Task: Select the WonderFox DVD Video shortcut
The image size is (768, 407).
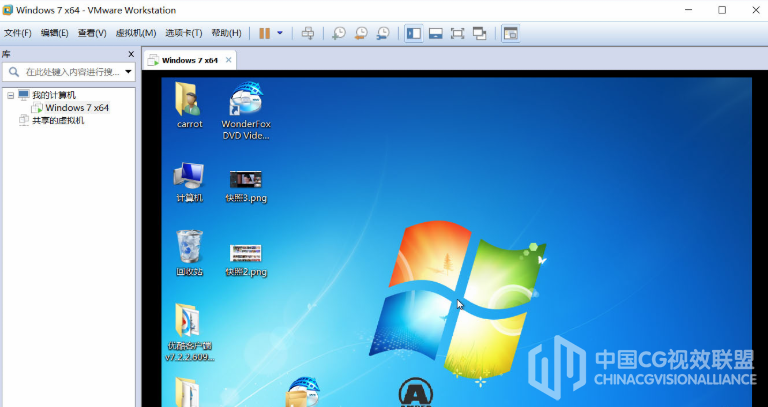Action: pyautogui.click(x=246, y=111)
